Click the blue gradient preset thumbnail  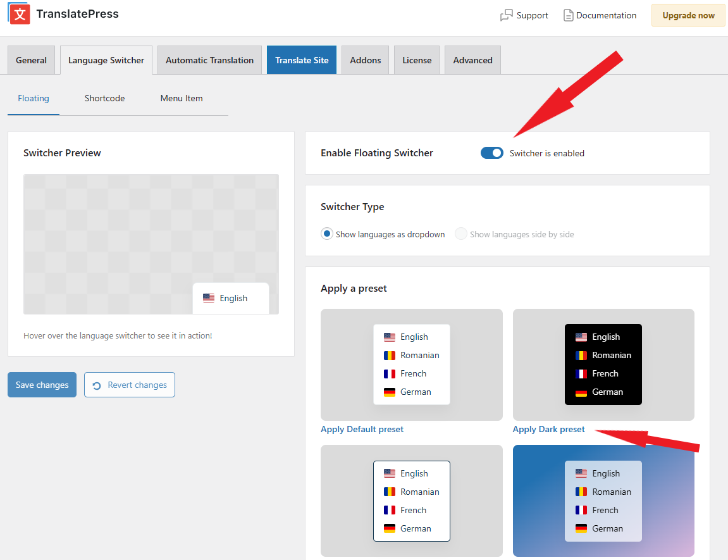pos(603,501)
